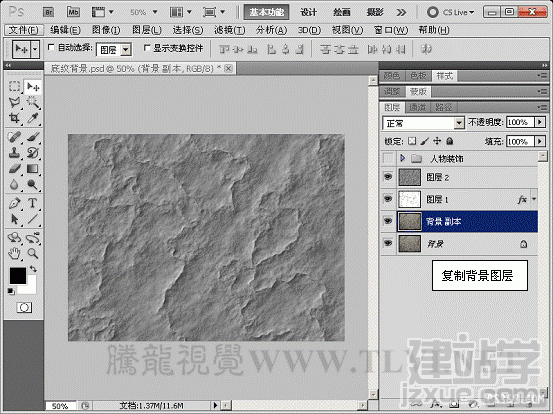Select the Gradient tool

[32, 169]
